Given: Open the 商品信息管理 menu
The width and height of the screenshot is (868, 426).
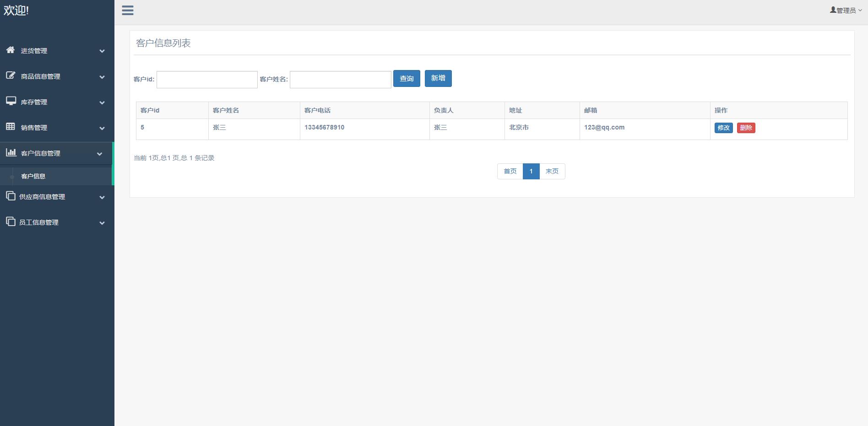Looking at the screenshot, I should (57, 76).
